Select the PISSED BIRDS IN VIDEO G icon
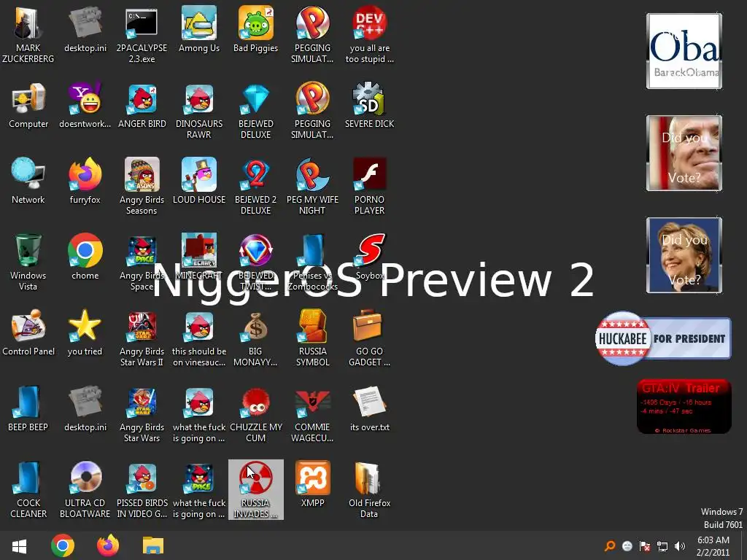Viewport: 747px width, 560px height. tap(142, 489)
